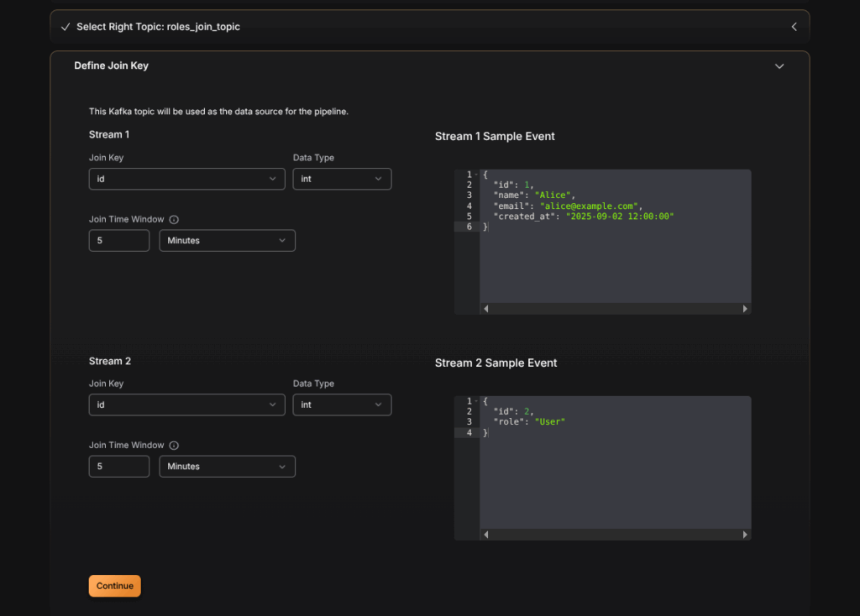
Task: Open the Stream 2 Join Key dropdown
Action: 186,405
